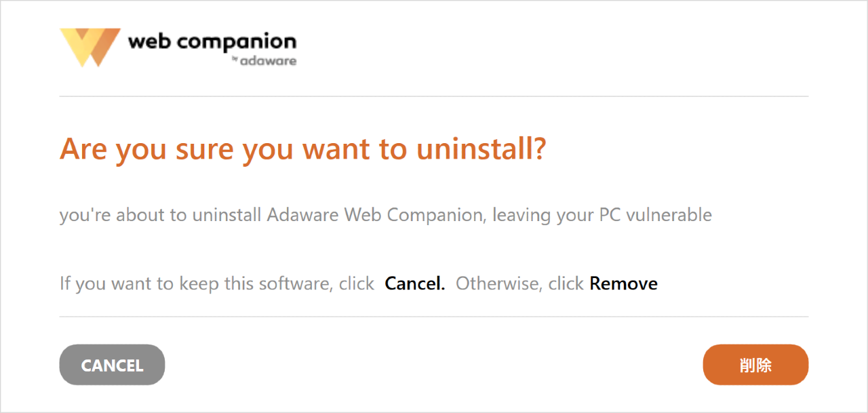Viewport: 868px width, 413px height.
Task: Select the "Are you sure" heading start
Action: pyautogui.click(x=147, y=149)
